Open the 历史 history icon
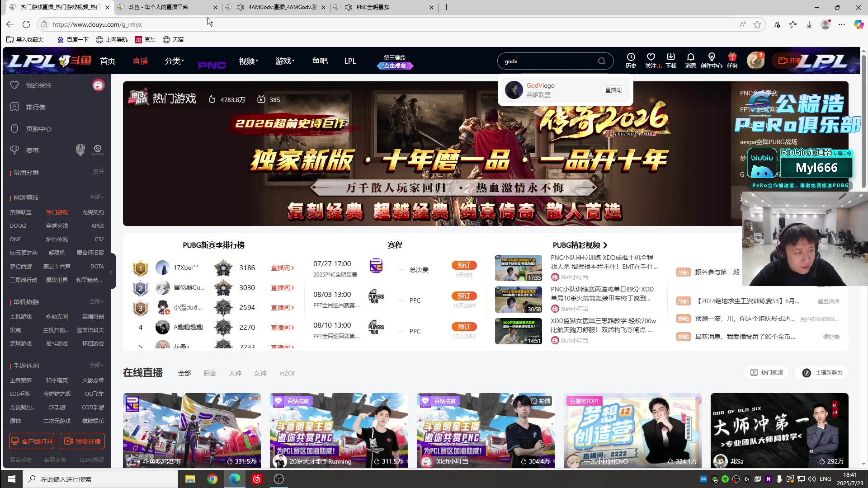 point(631,61)
